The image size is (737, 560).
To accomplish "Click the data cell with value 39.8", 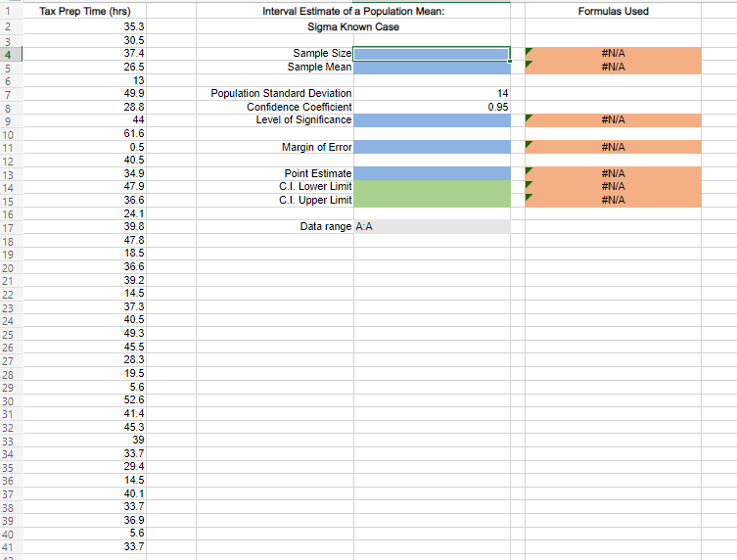I will [x=84, y=226].
